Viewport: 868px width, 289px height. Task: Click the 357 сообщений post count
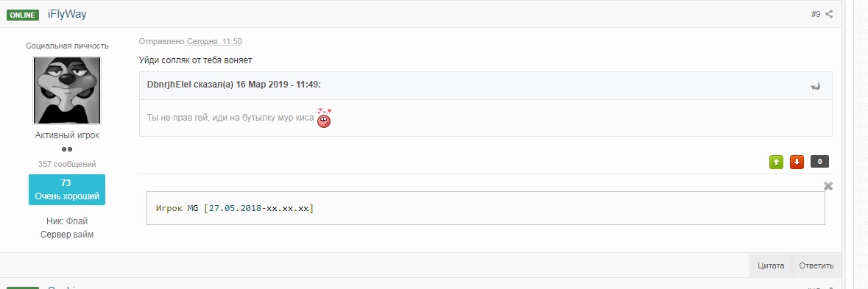[67, 164]
